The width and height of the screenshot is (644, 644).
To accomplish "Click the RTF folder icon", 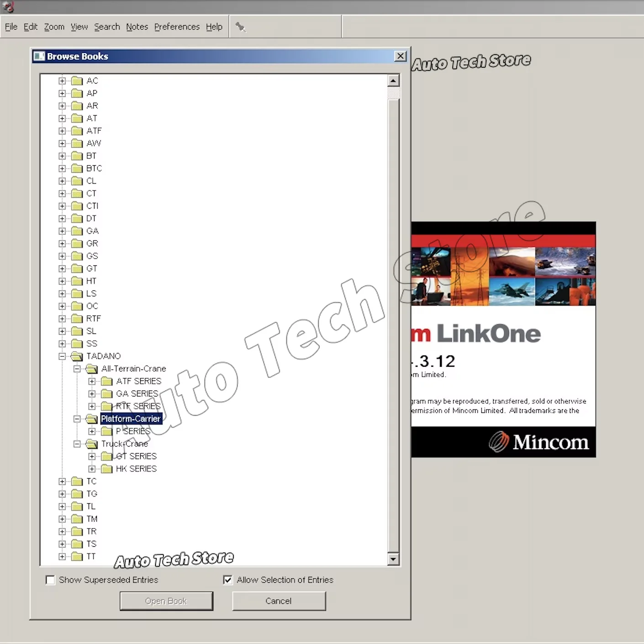I will [x=77, y=319].
